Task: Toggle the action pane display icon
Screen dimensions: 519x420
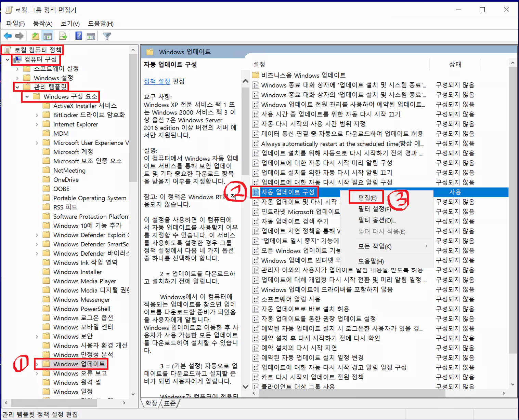Action: pos(90,36)
